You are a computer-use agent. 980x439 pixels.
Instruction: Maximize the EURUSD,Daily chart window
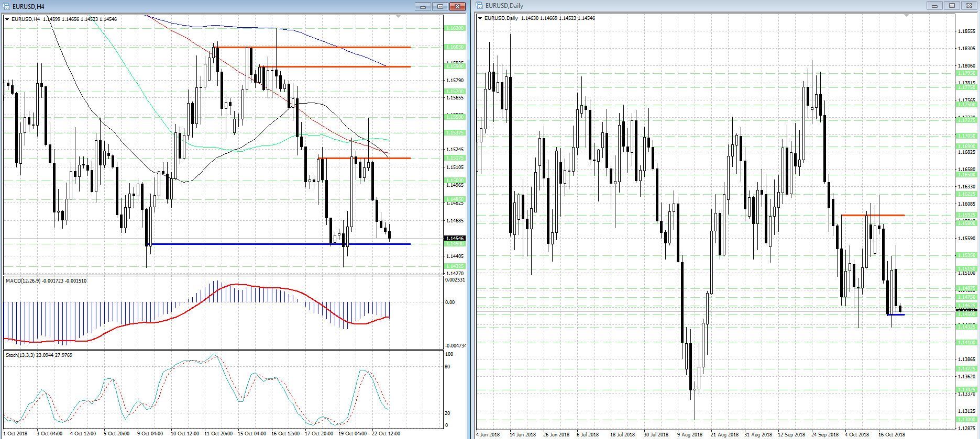tap(952, 6)
